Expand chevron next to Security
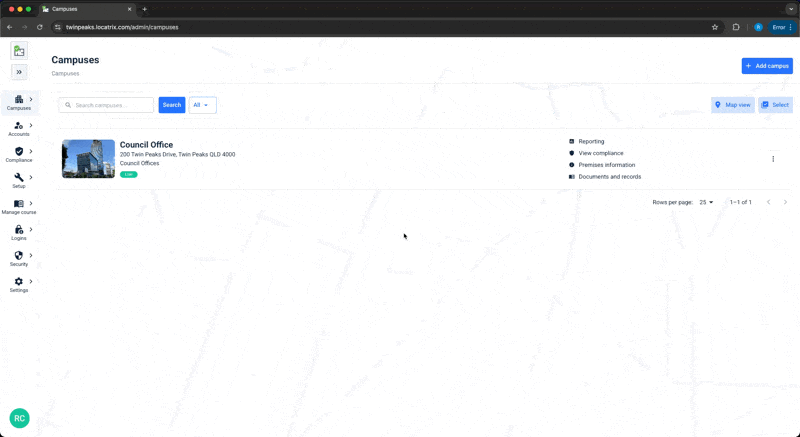The image size is (800, 437). coord(31,255)
